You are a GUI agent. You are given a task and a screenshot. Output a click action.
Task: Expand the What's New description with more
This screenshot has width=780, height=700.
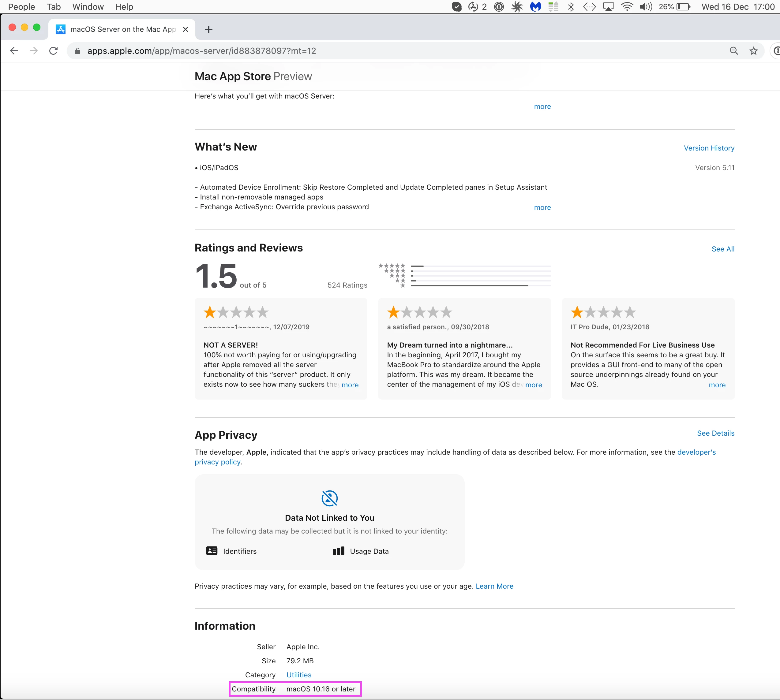[x=542, y=208]
